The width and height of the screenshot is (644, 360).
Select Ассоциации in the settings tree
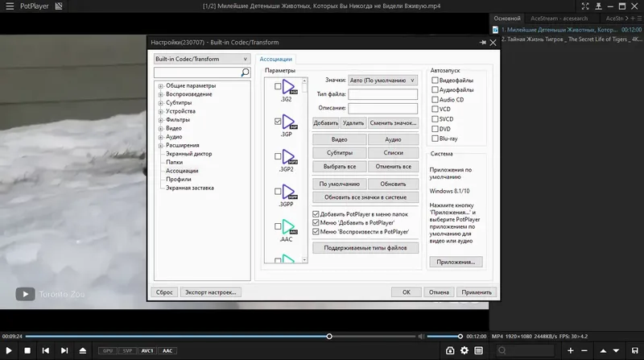click(182, 171)
